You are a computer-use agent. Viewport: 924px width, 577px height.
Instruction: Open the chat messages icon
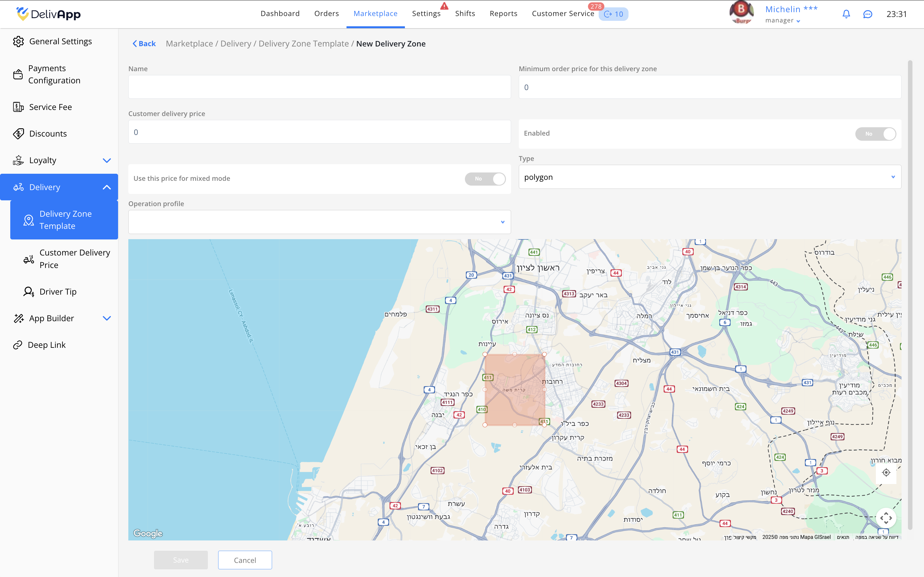pyautogui.click(x=868, y=14)
